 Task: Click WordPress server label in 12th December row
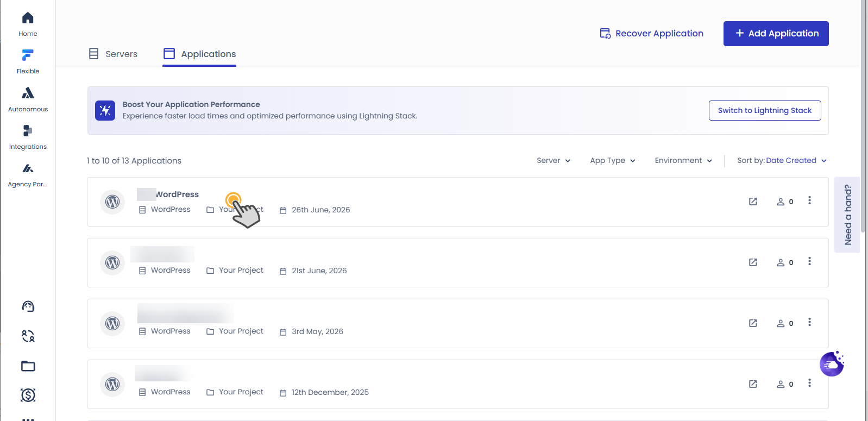(x=171, y=392)
